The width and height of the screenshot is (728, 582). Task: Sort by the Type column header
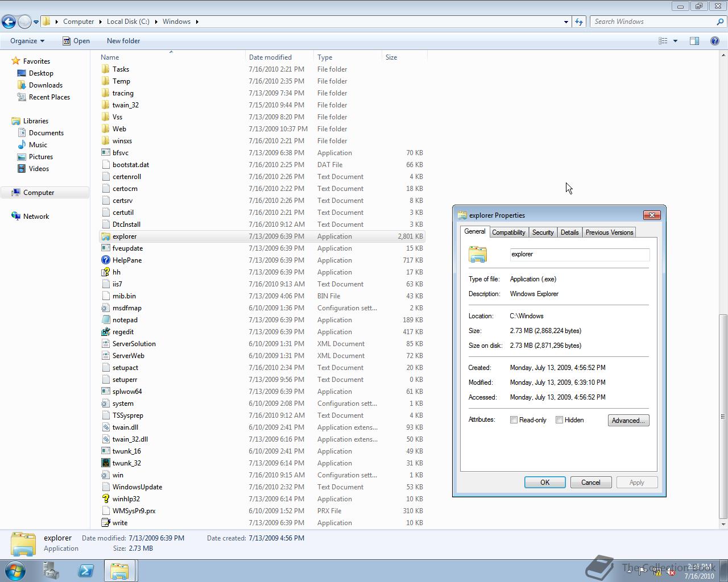(348, 57)
